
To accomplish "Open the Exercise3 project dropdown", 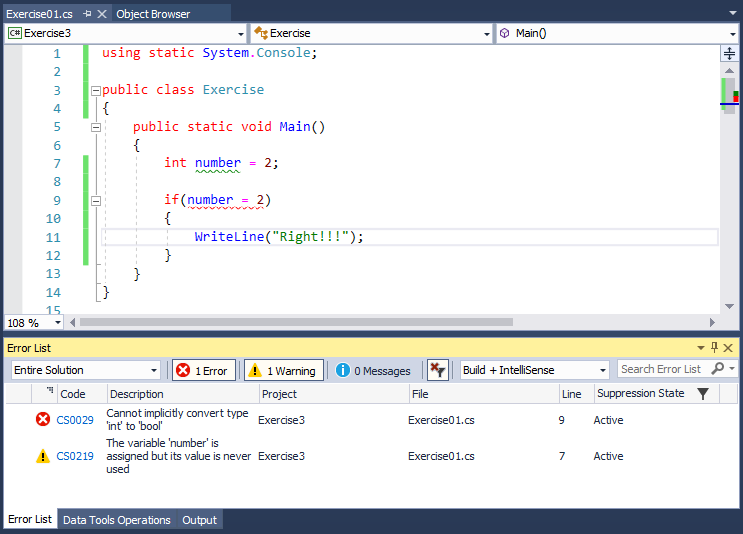I will pos(241,34).
